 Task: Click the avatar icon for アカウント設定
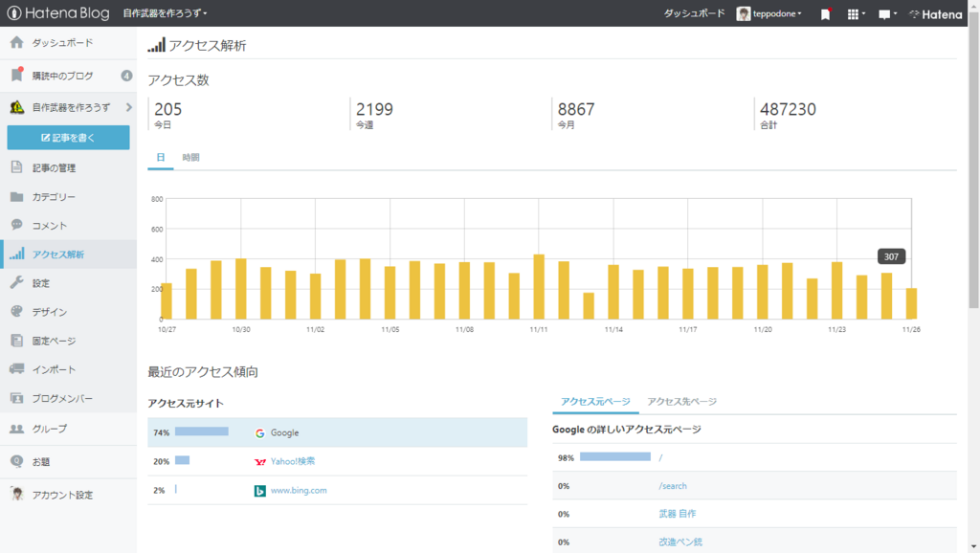(x=17, y=495)
